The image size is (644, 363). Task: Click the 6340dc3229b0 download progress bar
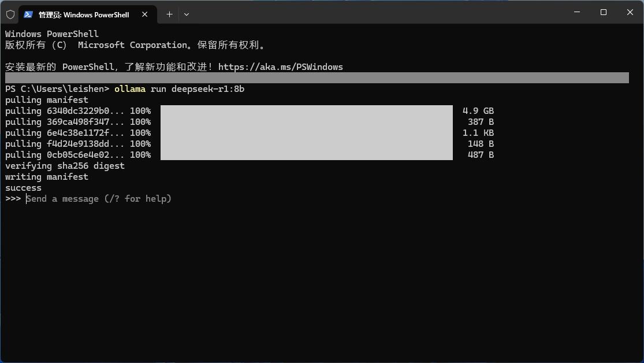pyautogui.click(x=306, y=111)
